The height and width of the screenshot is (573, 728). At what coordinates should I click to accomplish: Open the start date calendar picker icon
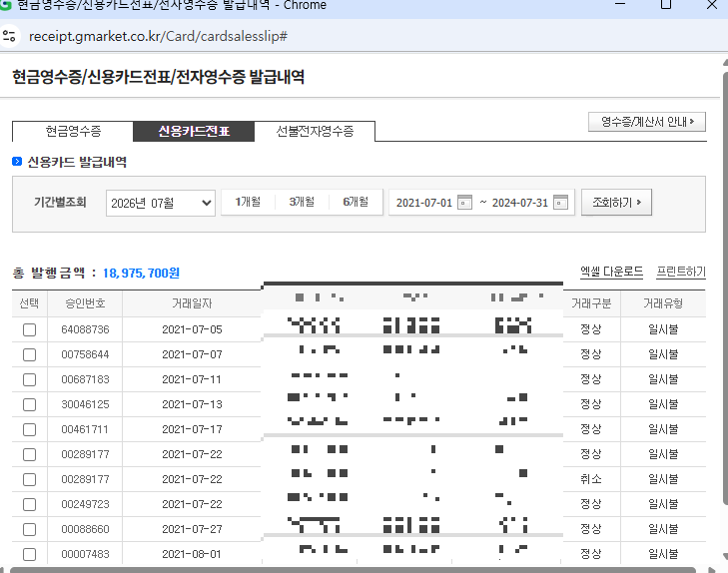(x=464, y=203)
